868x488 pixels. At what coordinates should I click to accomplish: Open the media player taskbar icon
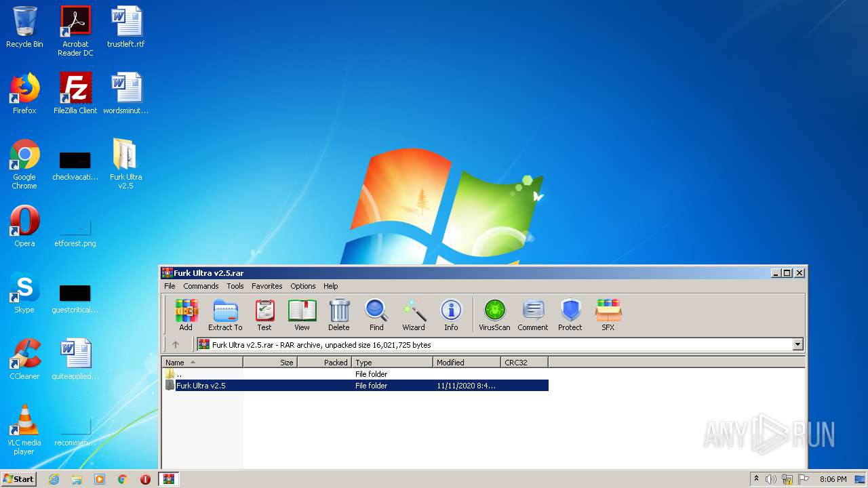point(100,479)
